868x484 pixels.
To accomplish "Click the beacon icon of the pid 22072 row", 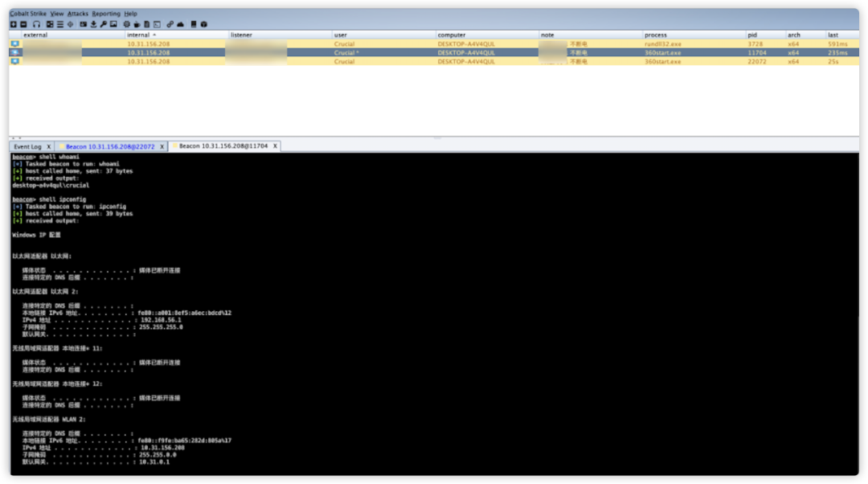I will point(15,61).
